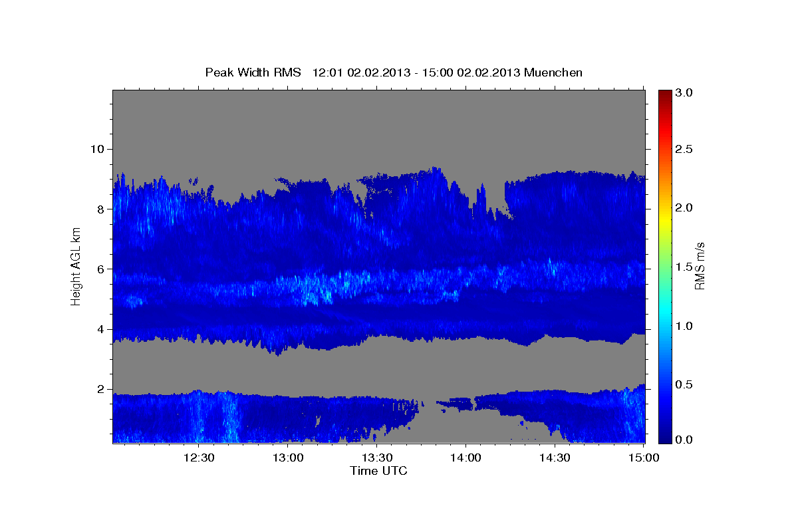Click the colorbar value '2.0'
This screenshot has width=798, height=532.
(x=684, y=207)
